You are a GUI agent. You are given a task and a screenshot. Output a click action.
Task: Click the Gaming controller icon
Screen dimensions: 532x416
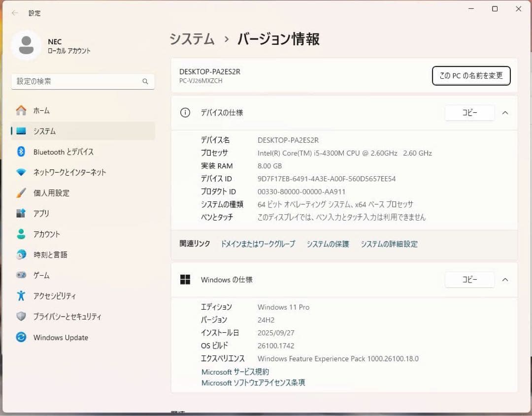point(21,275)
